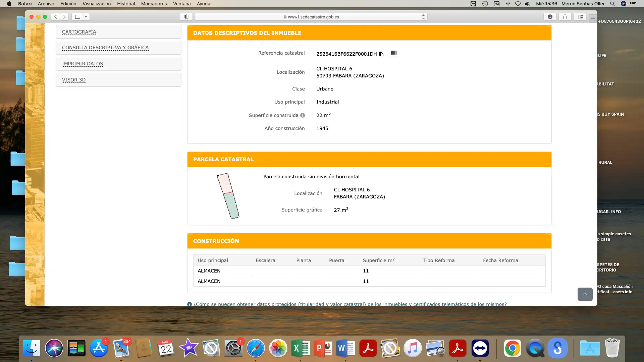Open Photos app from the Dock
644x362 pixels.
(x=278, y=348)
